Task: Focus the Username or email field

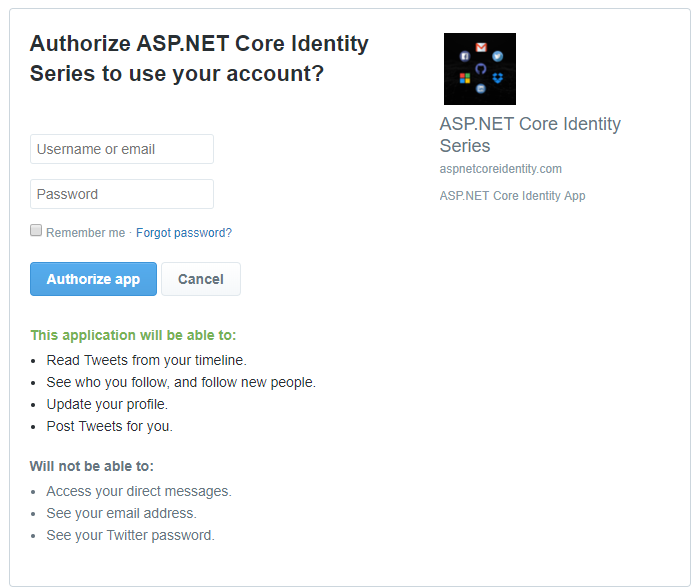Action: coord(122,149)
